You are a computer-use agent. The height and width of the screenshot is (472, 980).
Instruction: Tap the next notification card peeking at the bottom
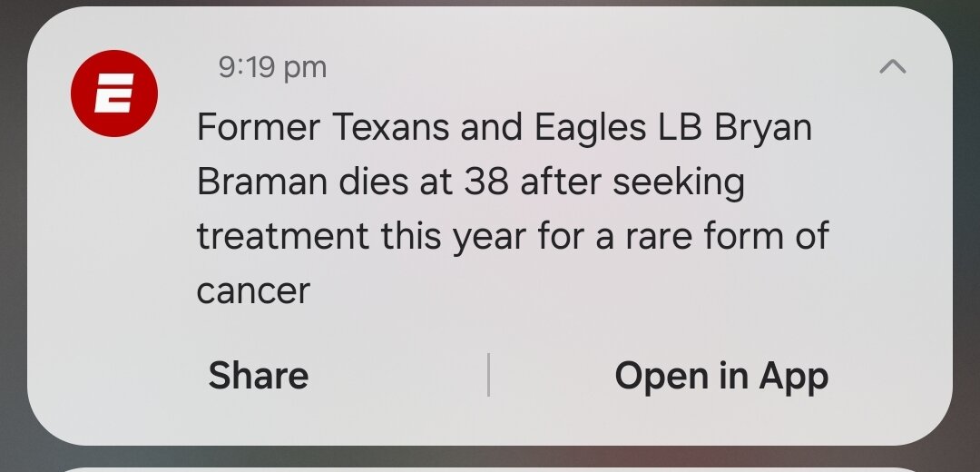(x=490, y=469)
